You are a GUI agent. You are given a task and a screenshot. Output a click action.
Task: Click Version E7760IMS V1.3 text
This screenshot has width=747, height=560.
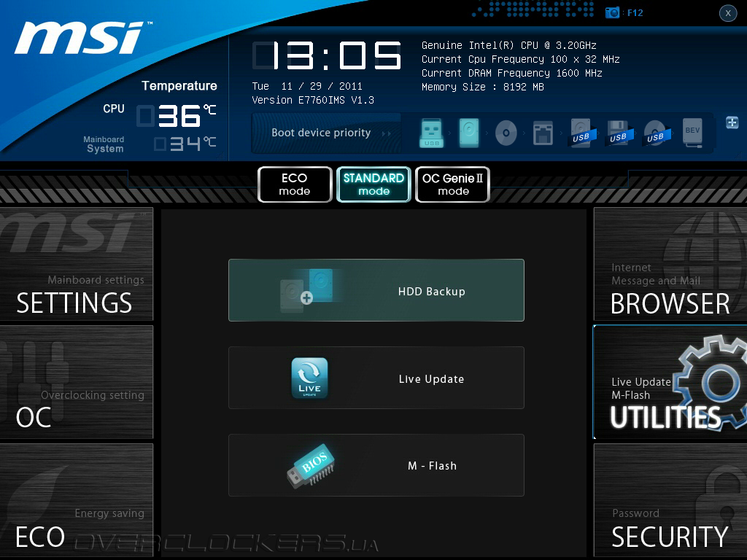point(313,100)
